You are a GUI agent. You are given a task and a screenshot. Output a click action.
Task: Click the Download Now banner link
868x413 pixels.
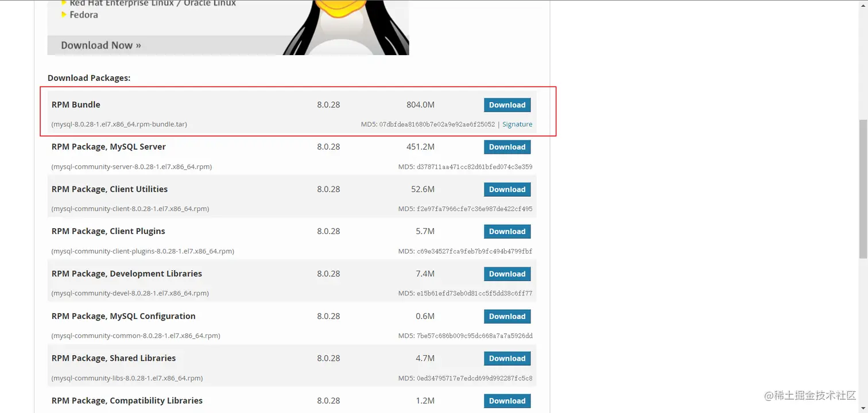(x=101, y=45)
